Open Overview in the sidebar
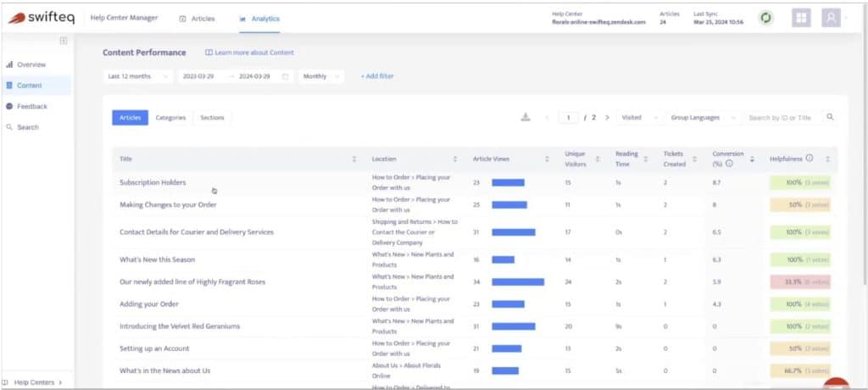868x390 pixels. click(x=36, y=64)
